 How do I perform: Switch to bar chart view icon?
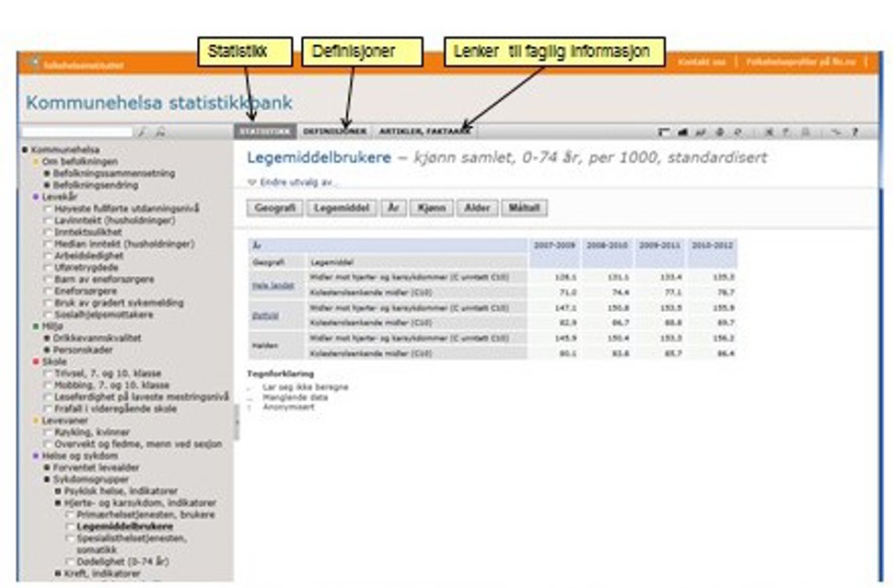click(684, 133)
